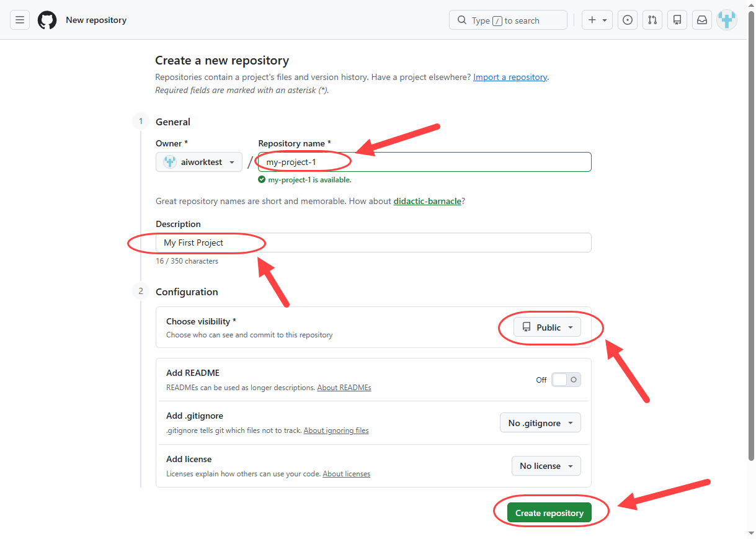Click the 'my-project-1 is available.' message
The image size is (756, 539).
(x=309, y=180)
